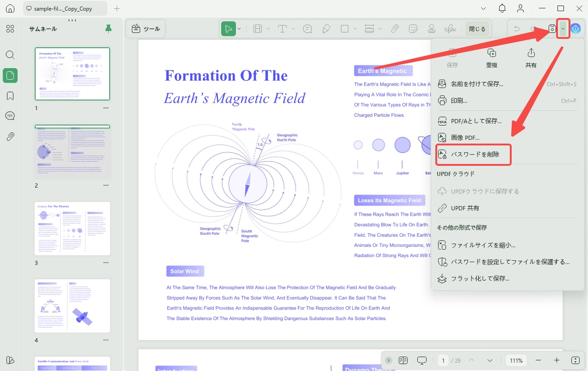The image size is (588, 371).
Task: Open the search panel in the sidebar
Action: pyautogui.click(x=10, y=55)
